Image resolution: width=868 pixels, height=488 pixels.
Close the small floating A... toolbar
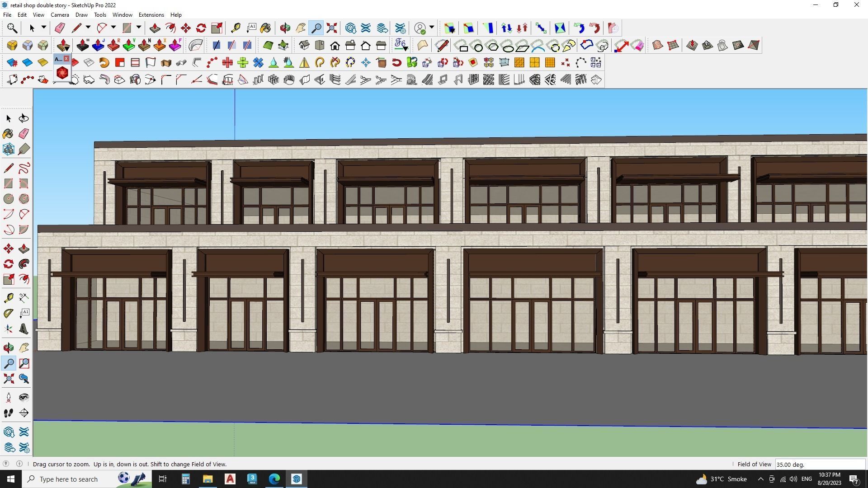[x=66, y=59]
